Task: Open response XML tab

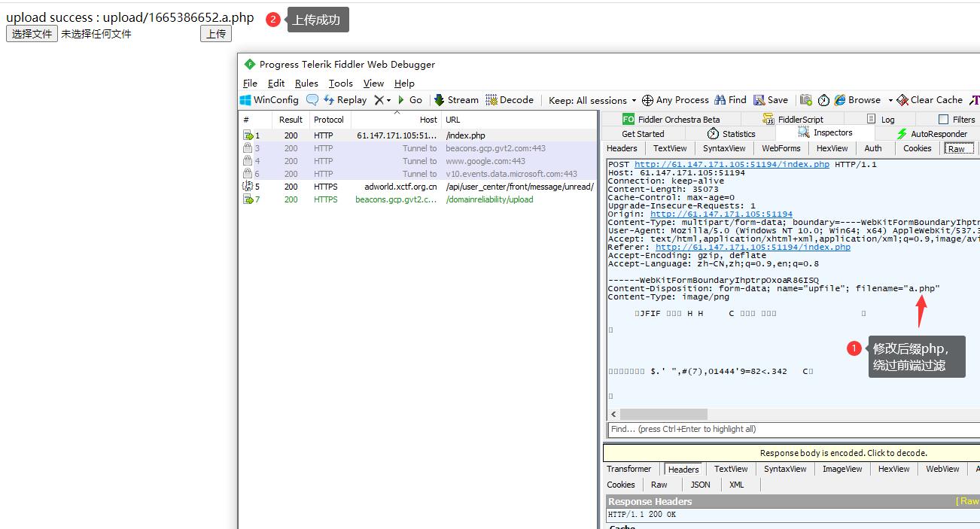Action: [736, 485]
